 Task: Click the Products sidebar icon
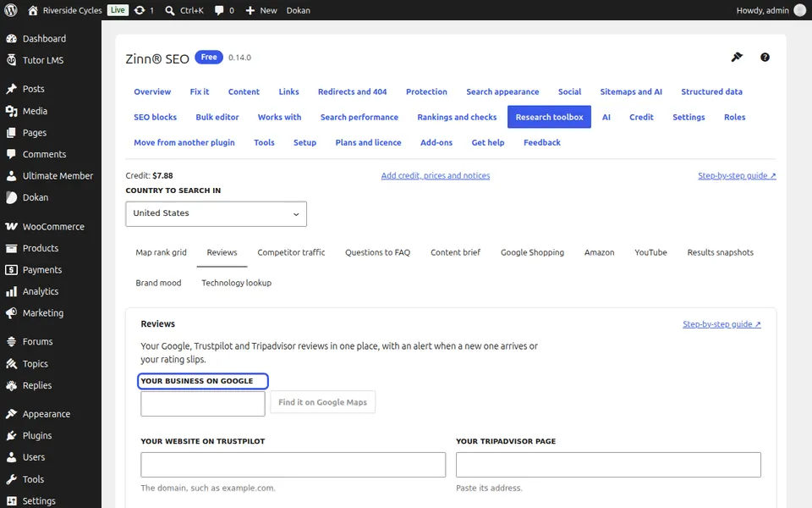click(x=11, y=248)
